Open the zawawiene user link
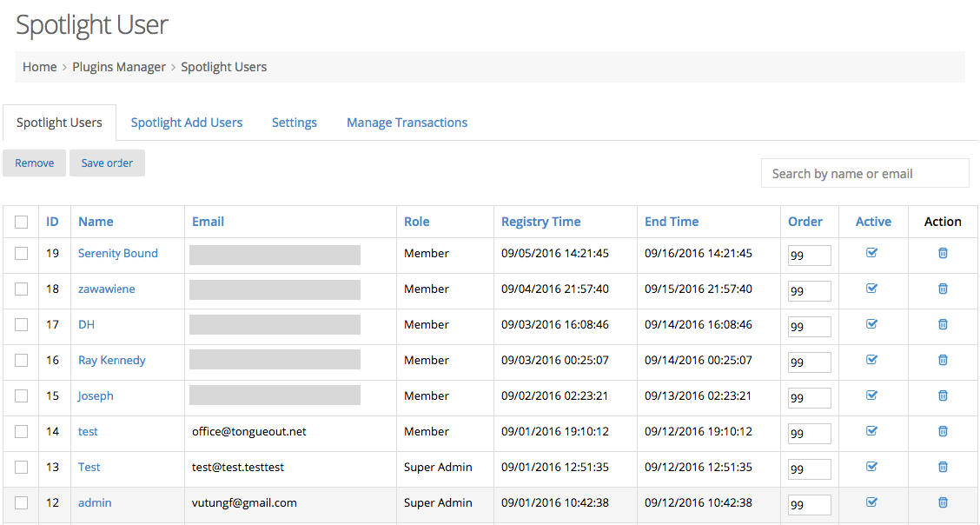Screen dimensions: 980x525 point(106,289)
